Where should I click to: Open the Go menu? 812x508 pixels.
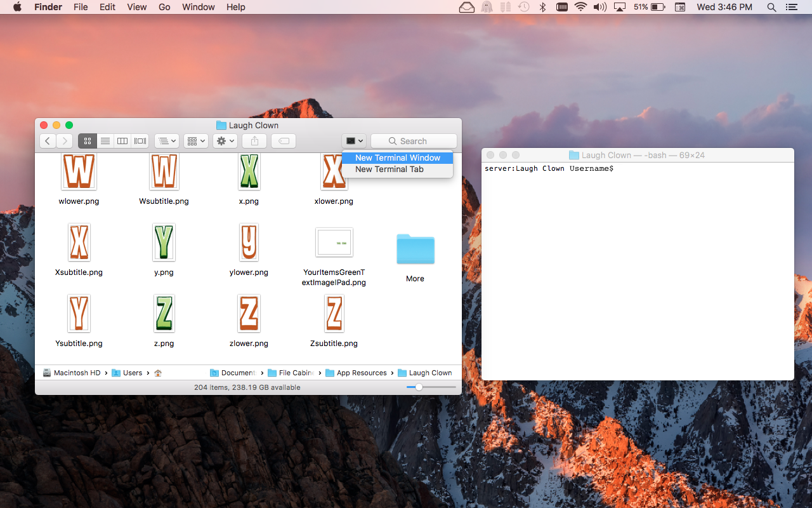pos(164,7)
